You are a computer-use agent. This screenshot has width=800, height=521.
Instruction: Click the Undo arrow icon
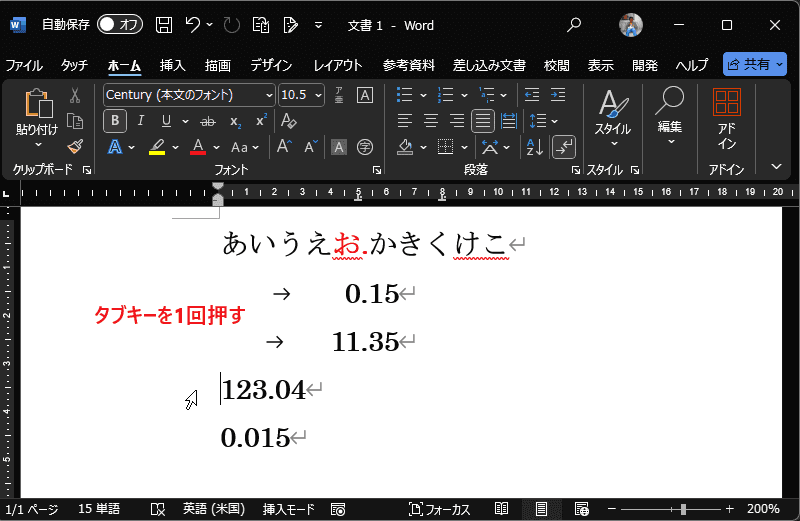(x=194, y=25)
